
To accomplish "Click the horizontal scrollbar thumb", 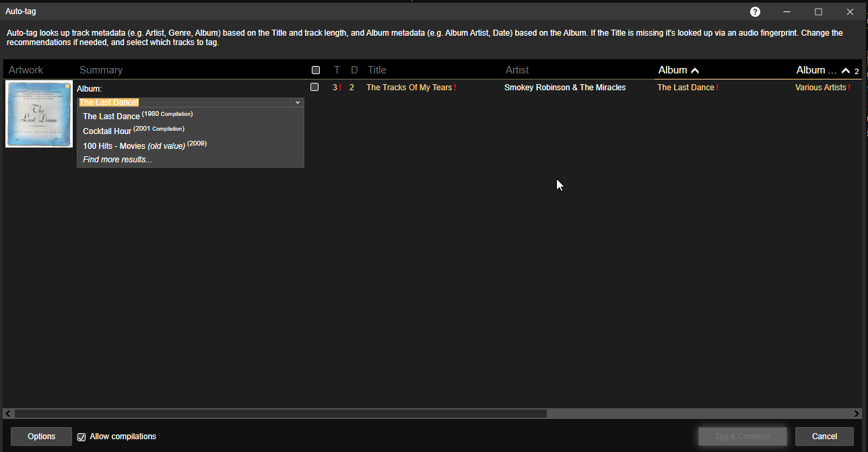I will click(280, 414).
